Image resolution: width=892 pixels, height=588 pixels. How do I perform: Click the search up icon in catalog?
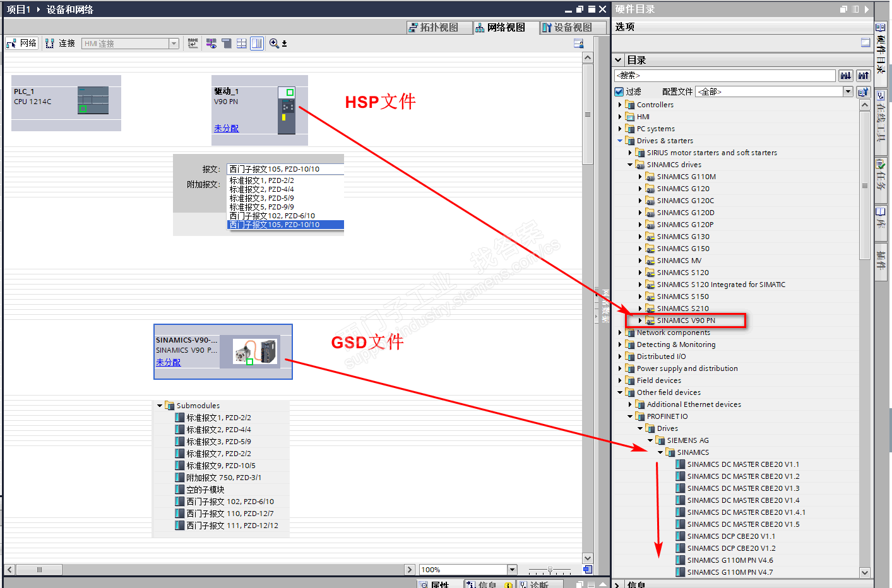(x=863, y=76)
